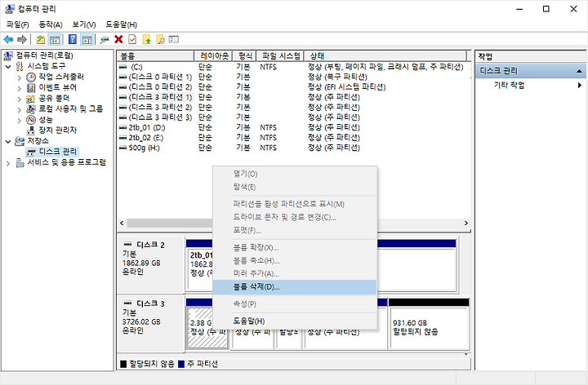Expand the 성능 node arrow
This screenshot has width=588, height=385.
pos(19,120)
